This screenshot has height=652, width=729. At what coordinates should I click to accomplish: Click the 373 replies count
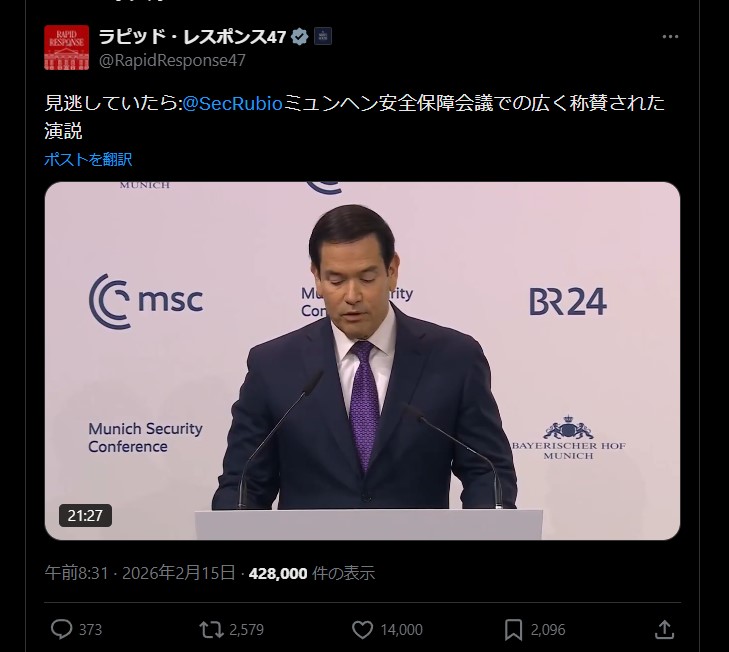point(90,630)
